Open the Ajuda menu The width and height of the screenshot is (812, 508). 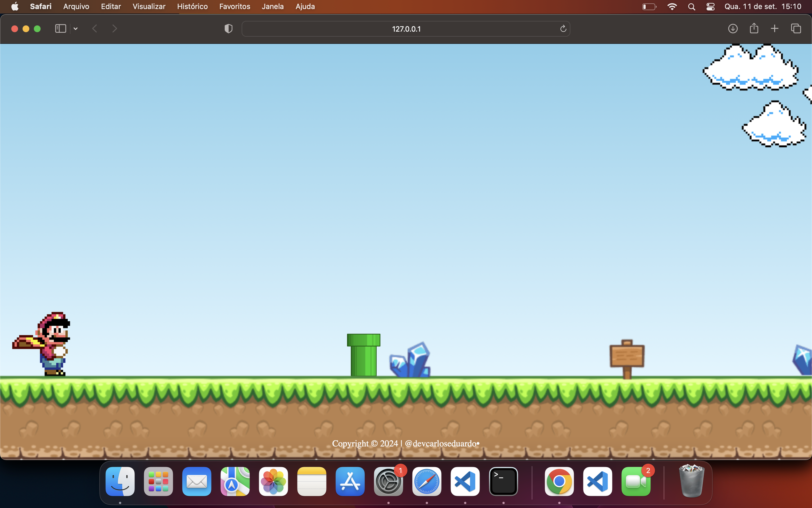(x=305, y=6)
